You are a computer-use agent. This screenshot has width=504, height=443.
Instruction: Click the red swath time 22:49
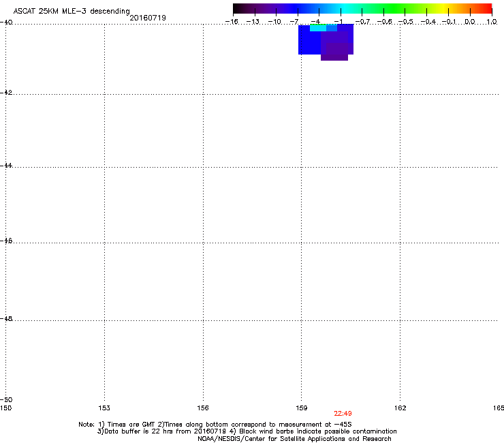coord(343,414)
